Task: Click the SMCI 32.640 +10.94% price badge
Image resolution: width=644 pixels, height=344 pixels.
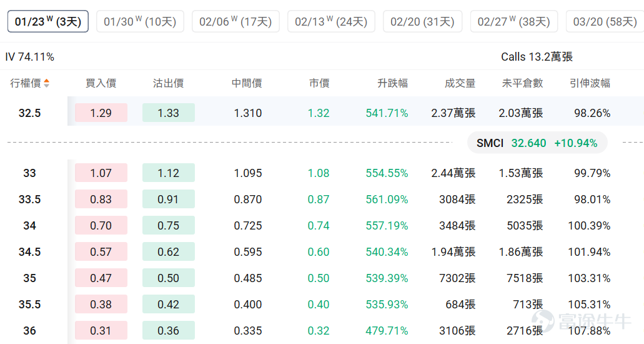Action: 537,143
